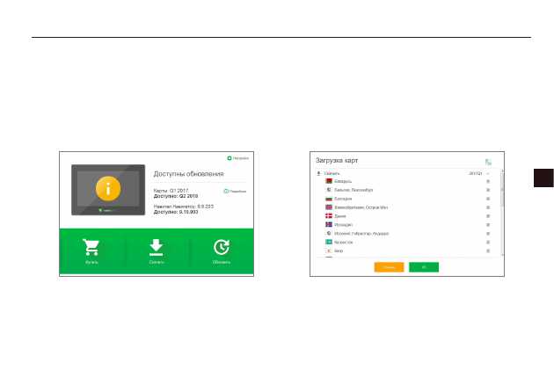554x392 pixels.
Task: Uncheck the Беларусь map checkbox
Action: tap(488, 181)
